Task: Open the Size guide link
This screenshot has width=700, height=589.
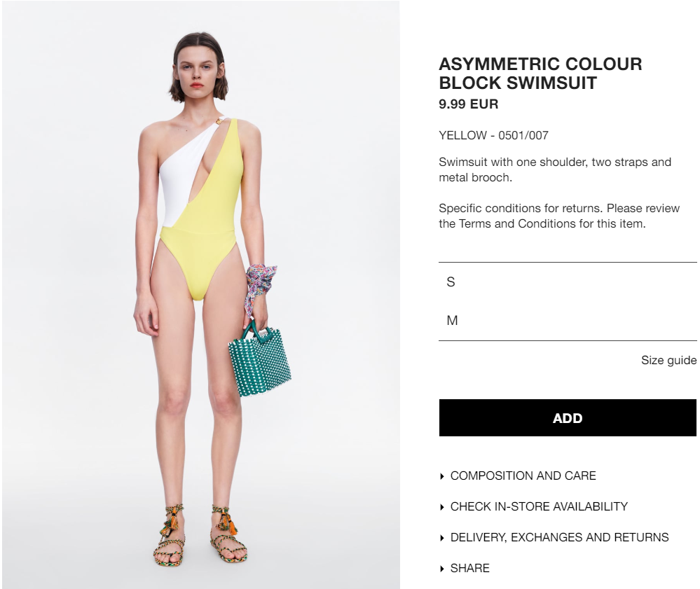Action: tap(668, 360)
